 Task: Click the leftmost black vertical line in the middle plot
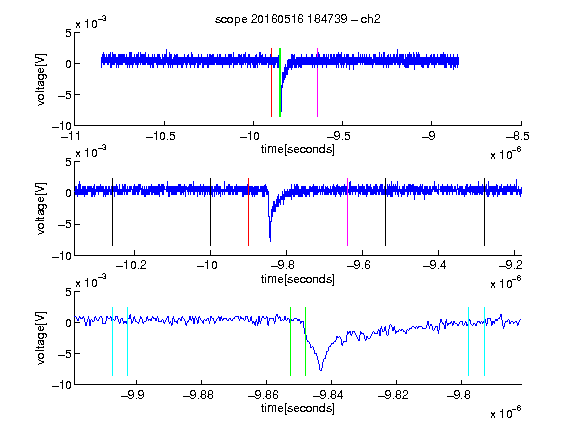point(112,212)
